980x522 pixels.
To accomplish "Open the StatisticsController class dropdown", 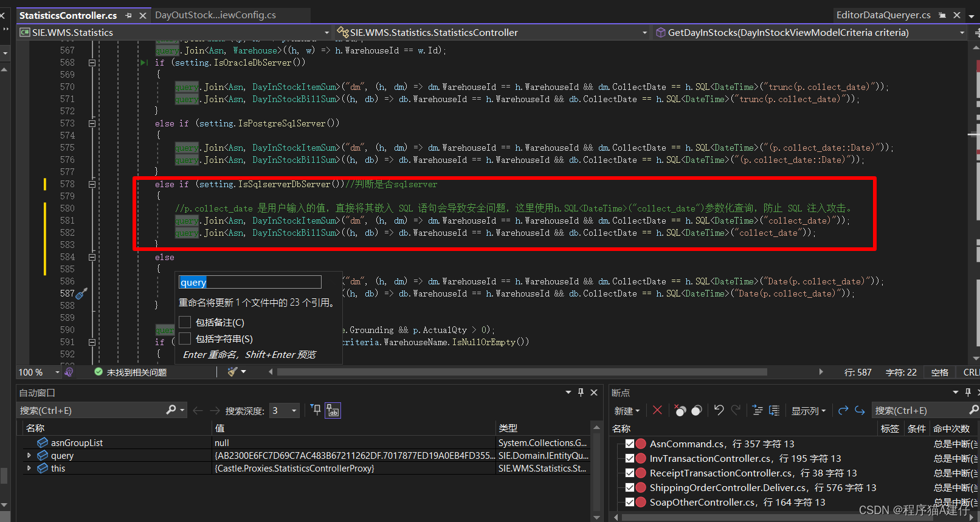I will [x=644, y=33].
